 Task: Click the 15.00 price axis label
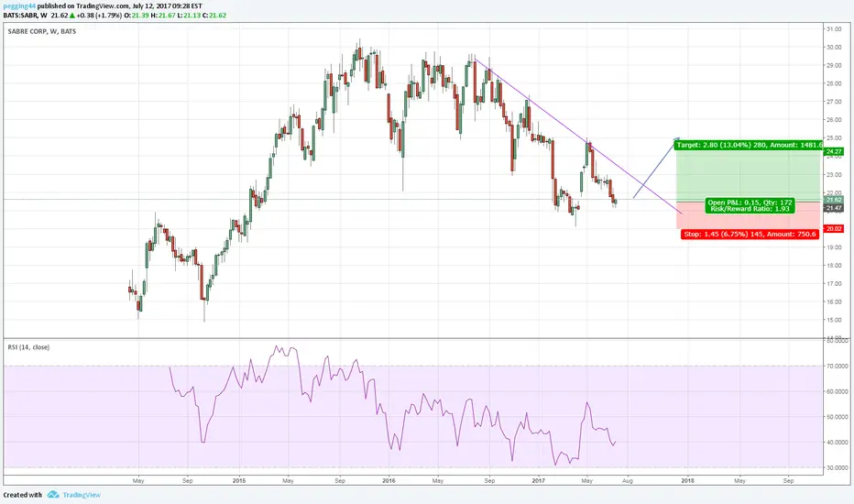click(834, 320)
